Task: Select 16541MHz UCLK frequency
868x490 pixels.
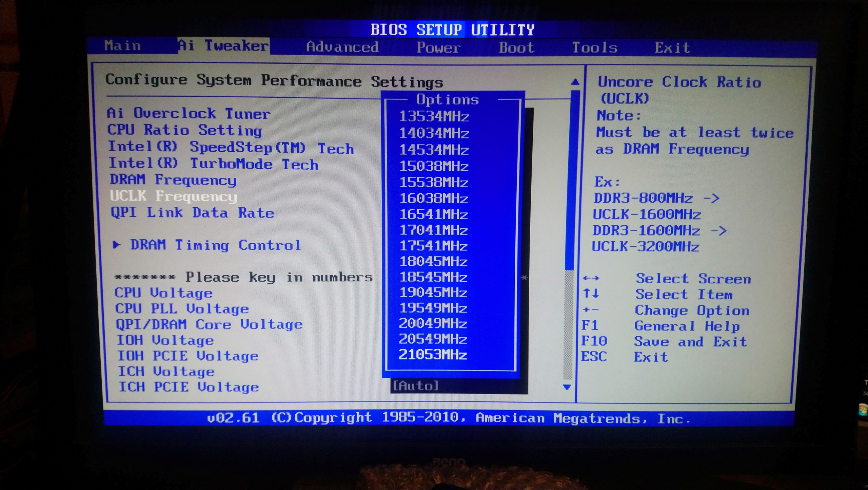Action: click(434, 214)
